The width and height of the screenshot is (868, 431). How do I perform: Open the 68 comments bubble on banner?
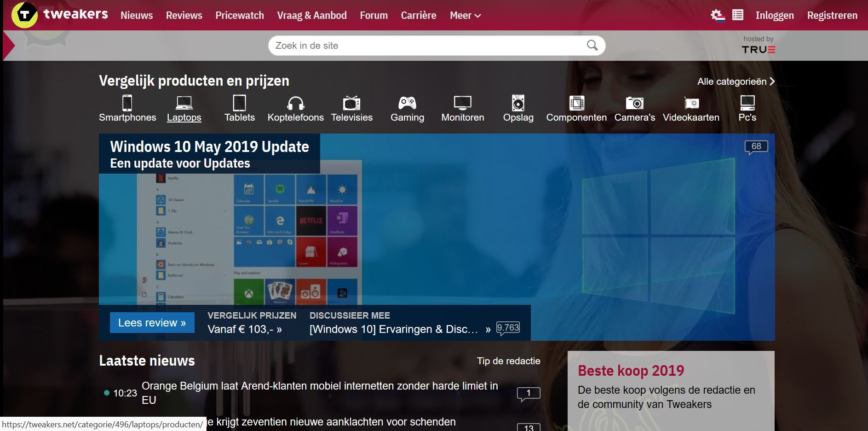(x=756, y=147)
